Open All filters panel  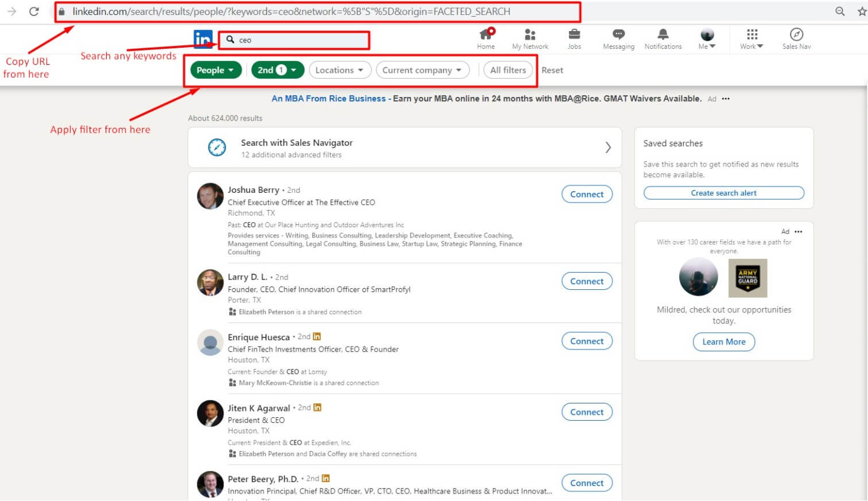tap(508, 70)
